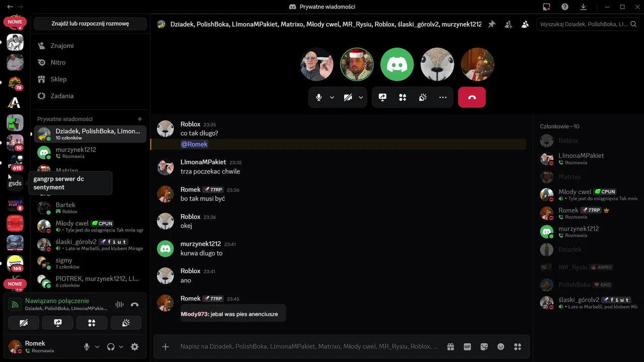Click Znajdź lub rozpocznij rozmowę button
Image resolution: width=644 pixels, height=362 pixels.
90,24
